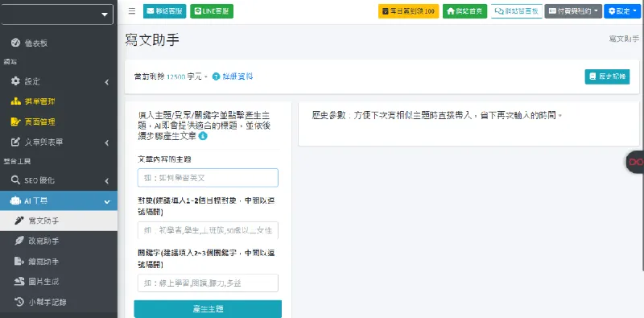Focus the 文章內容的主題 input field
The image size is (644, 318).
(x=208, y=178)
